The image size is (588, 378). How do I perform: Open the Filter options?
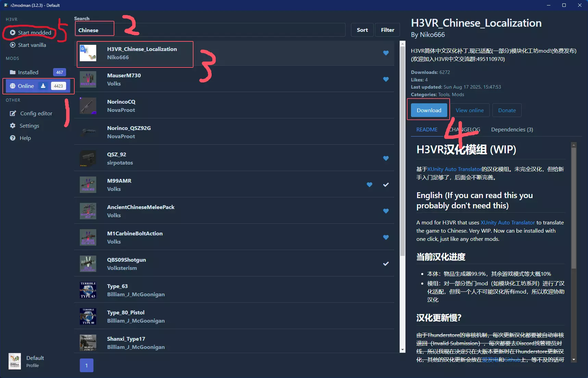coord(388,30)
